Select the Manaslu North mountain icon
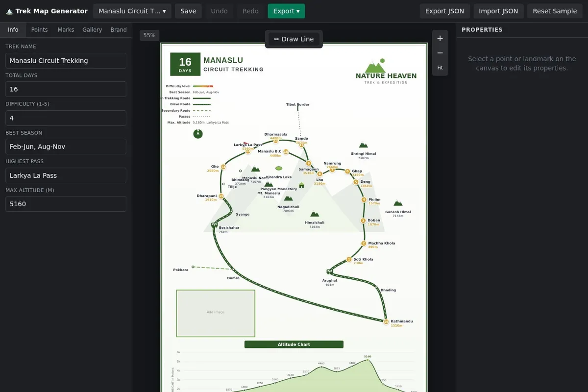This screenshot has width=588, height=392. [x=255, y=169]
